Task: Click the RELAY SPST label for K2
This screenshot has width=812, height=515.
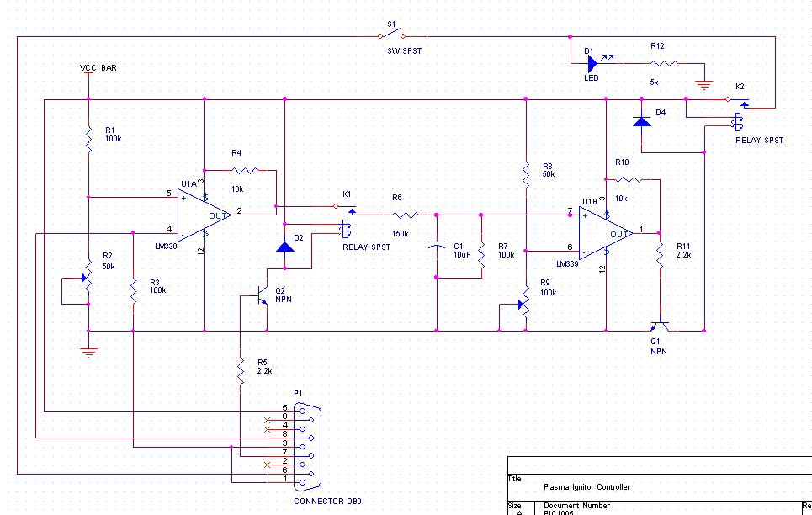Action: [760, 140]
